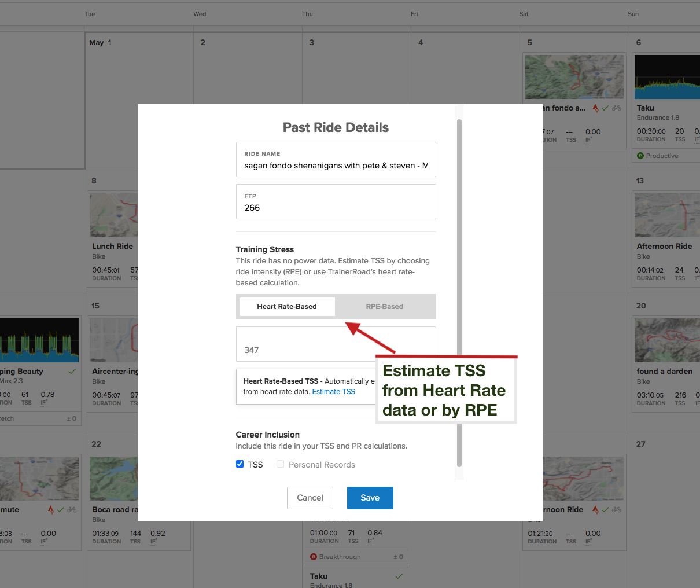Click the Estimate TSS link
This screenshot has width=700, height=588.
(334, 392)
